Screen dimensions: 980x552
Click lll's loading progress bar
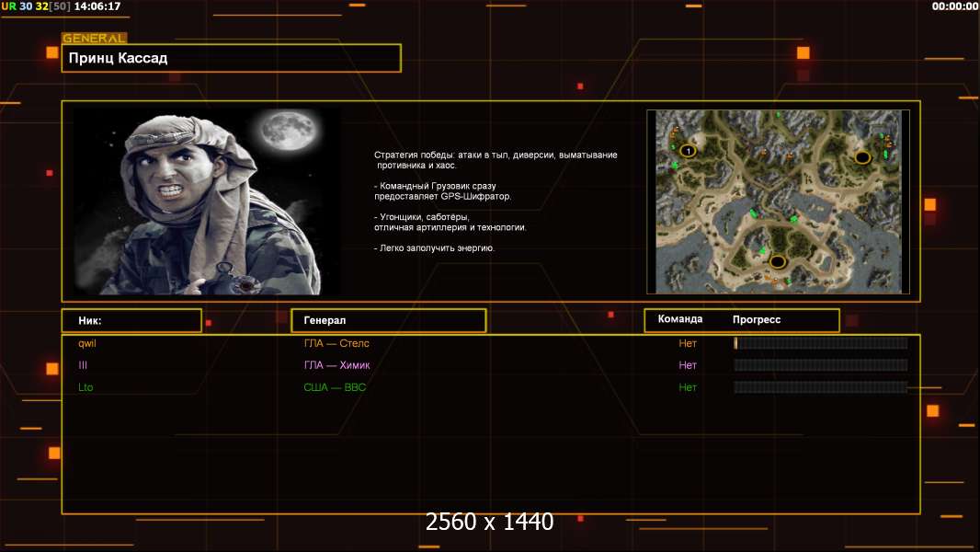(x=821, y=365)
